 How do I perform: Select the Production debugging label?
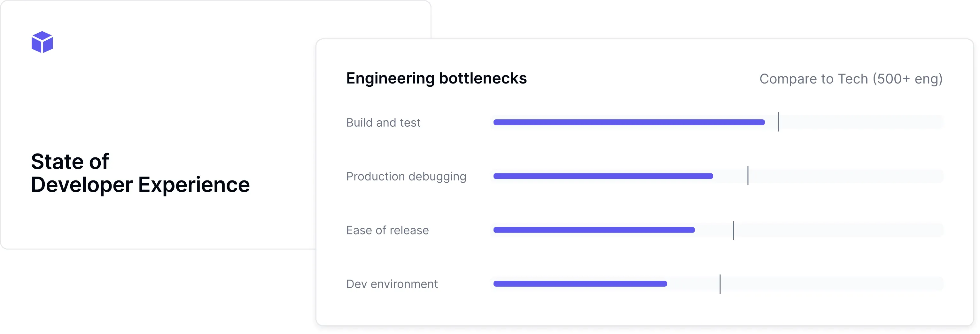pos(406,176)
